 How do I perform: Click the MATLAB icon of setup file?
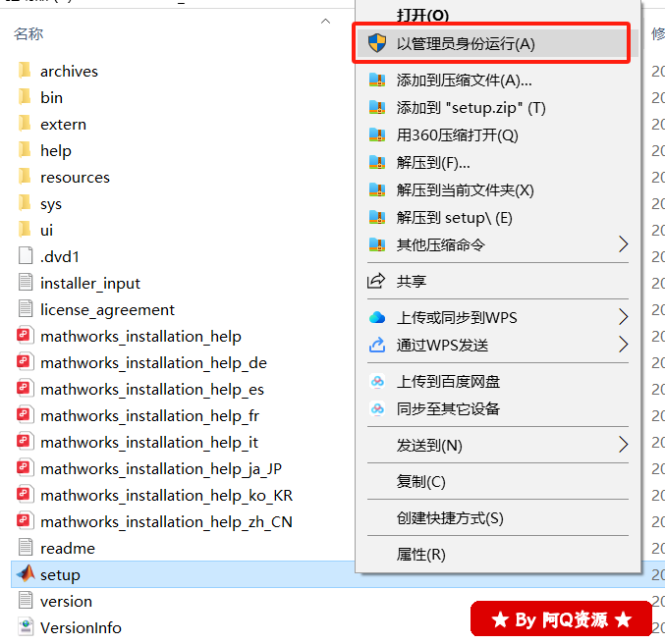click(x=26, y=574)
